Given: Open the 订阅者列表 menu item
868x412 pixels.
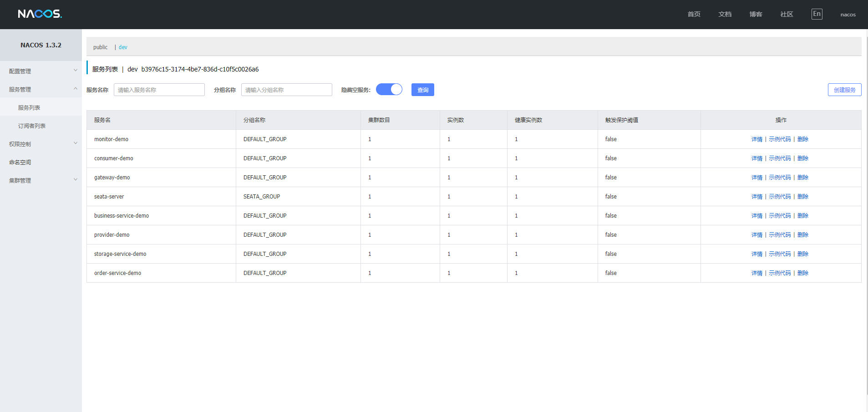Looking at the screenshot, I should pos(32,126).
